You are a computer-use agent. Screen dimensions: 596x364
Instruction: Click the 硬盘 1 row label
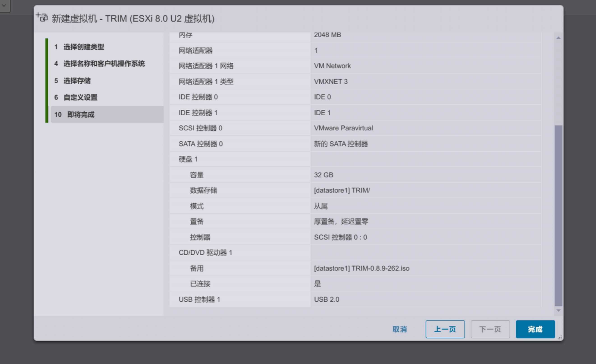(188, 159)
